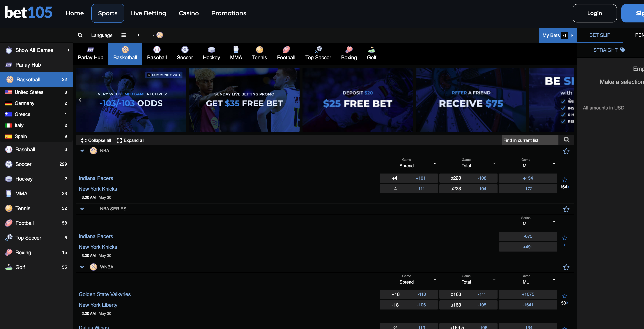Screen dimensions: 644x329
Task: Click the Login button
Action: [595, 13]
